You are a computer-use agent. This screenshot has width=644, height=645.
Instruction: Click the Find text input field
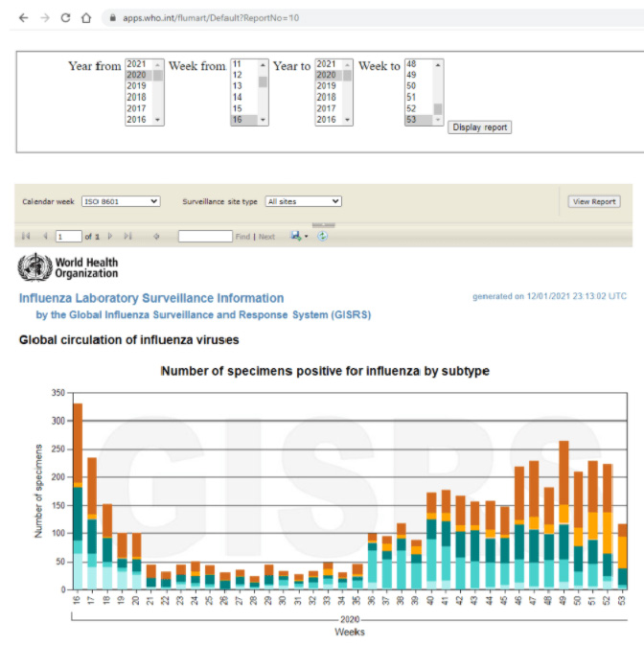[x=205, y=236]
